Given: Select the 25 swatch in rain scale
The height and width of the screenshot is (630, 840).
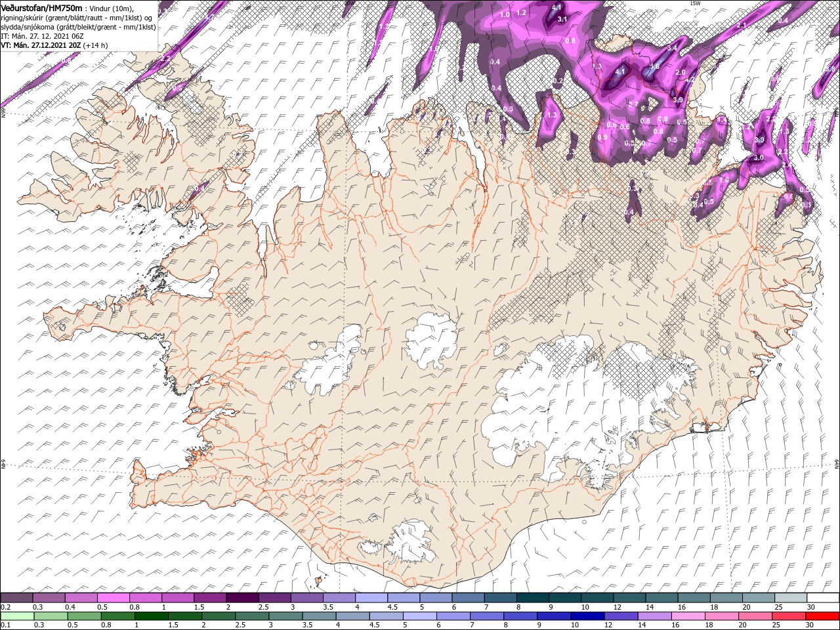Looking at the screenshot, I should (789, 616).
